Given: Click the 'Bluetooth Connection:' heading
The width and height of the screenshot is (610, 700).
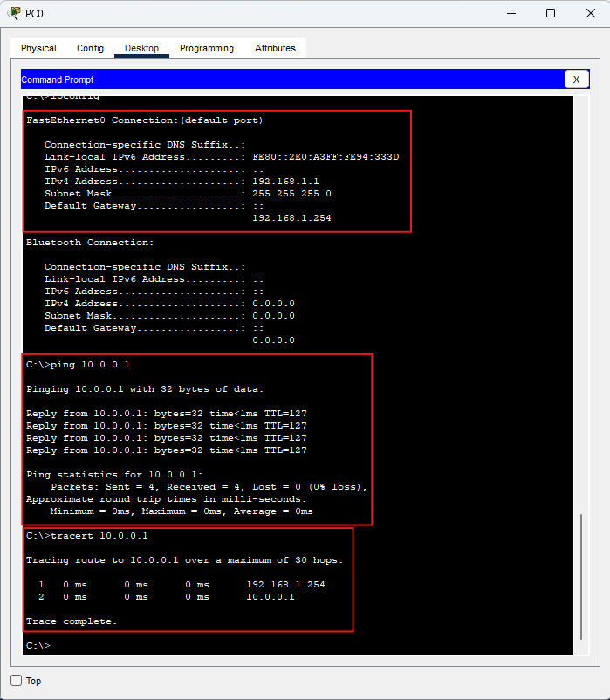Looking at the screenshot, I should pos(90,243).
